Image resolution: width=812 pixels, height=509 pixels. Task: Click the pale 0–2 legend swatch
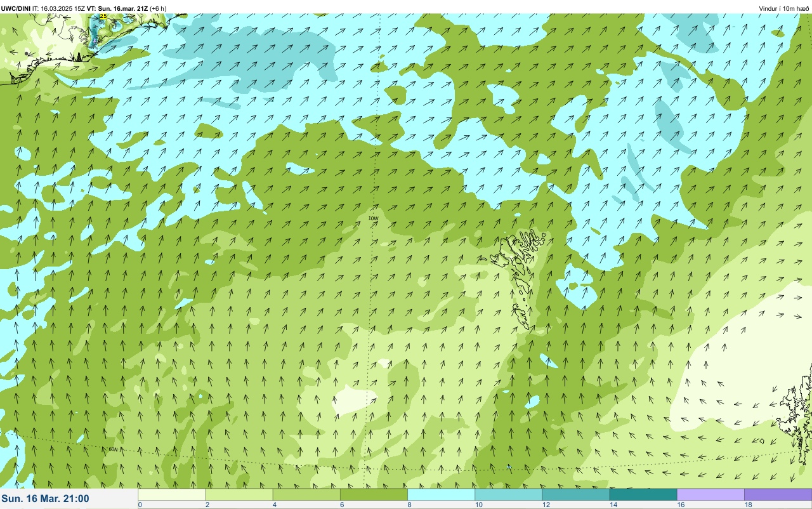tap(172, 494)
